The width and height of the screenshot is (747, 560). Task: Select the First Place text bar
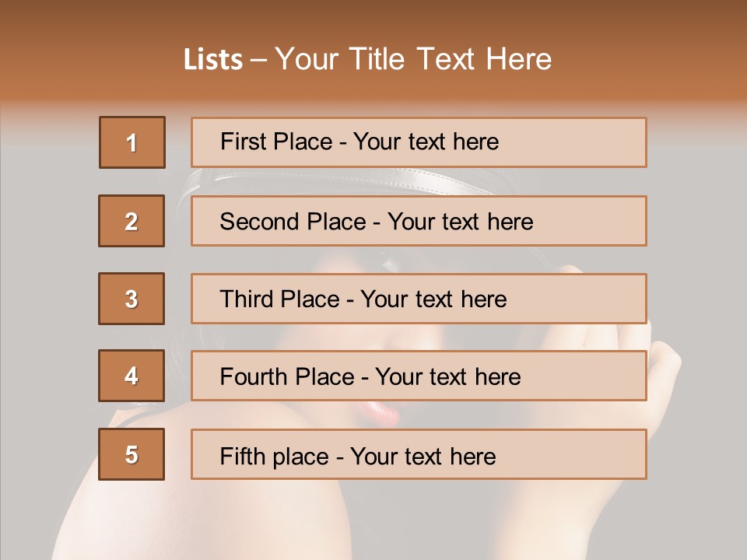pyautogui.click(x=419, y=142)
